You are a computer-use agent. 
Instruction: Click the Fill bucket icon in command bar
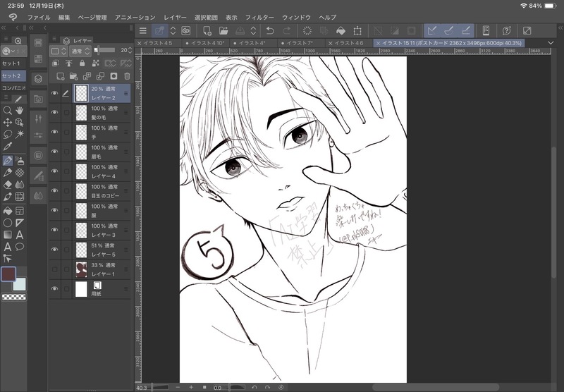[x=341, y=31]
